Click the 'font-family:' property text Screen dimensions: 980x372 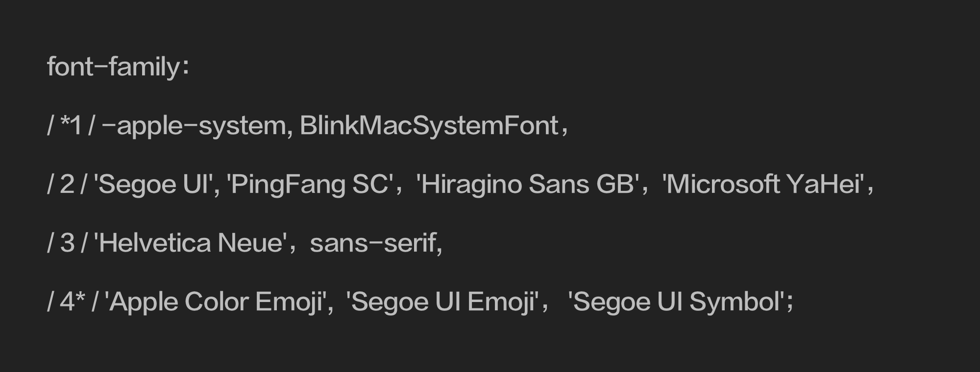pos(118,67)
